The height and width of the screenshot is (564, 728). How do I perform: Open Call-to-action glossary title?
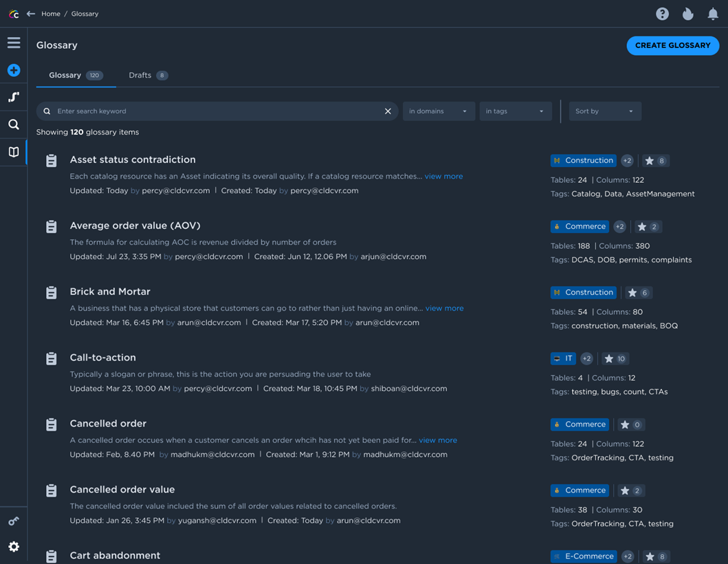102,358
